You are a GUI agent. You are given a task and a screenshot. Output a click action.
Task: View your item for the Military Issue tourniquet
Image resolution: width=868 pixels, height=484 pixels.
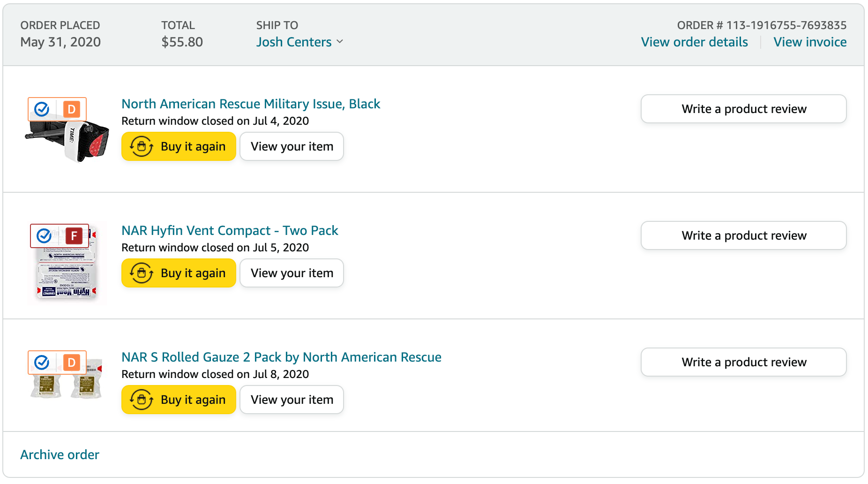point(292,146)
